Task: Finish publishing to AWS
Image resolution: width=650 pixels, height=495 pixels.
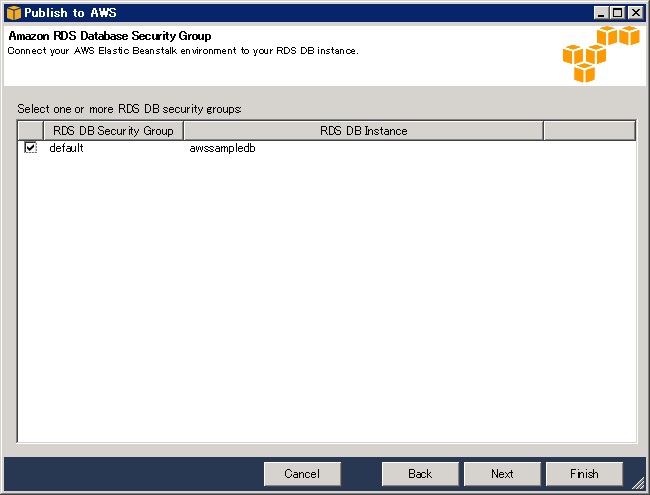Action: pyautogui.click(x=584, y=473)
